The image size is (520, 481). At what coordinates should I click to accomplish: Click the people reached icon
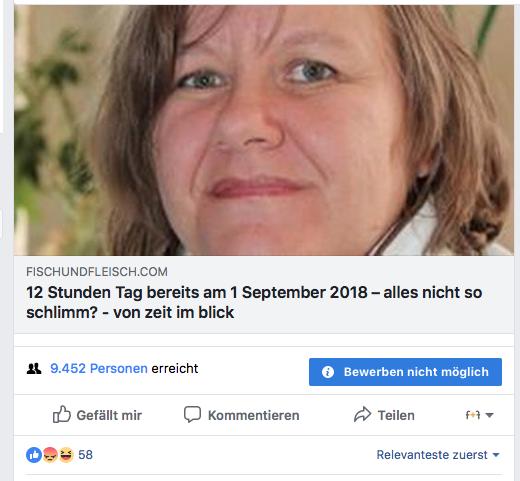[x=34, y=369]
